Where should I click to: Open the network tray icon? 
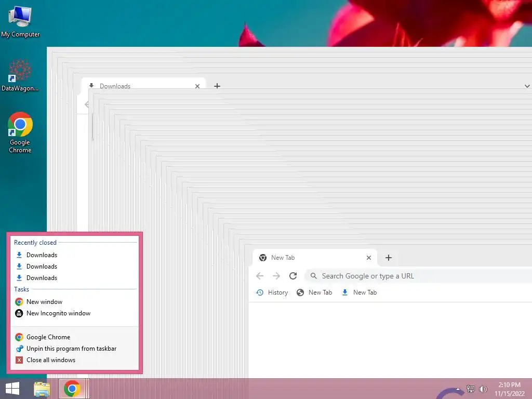coord(470,389)
